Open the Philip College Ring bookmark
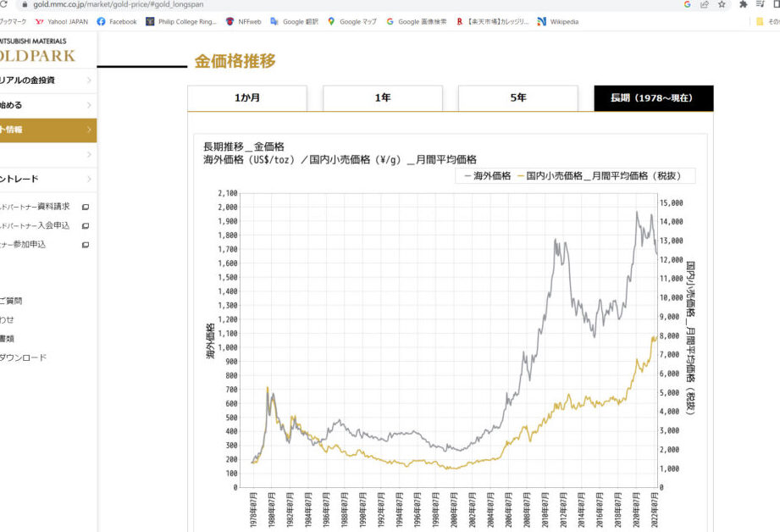 181,22
